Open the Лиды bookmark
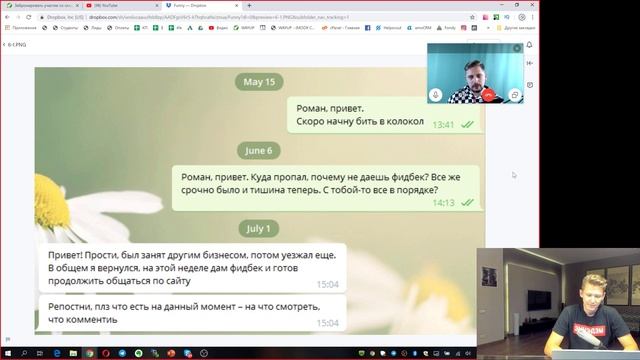Image resolution: width=640 pixels, height=360 pixels. [93, 28]
